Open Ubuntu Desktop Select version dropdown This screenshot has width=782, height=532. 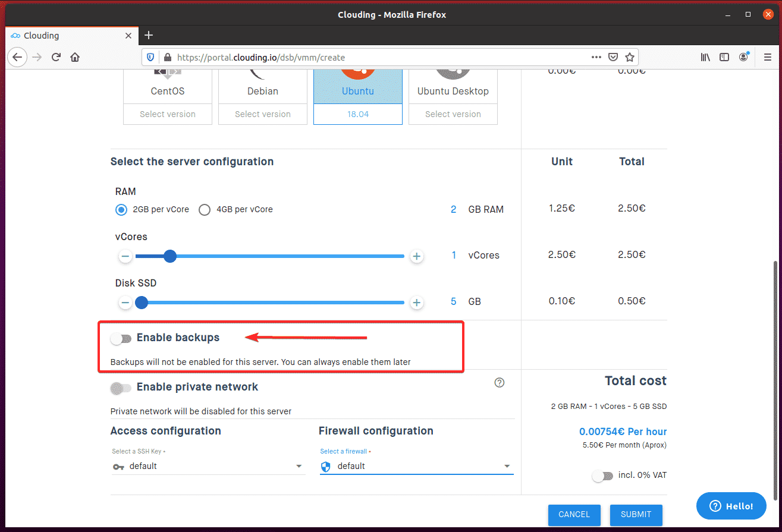coord(453,114)
